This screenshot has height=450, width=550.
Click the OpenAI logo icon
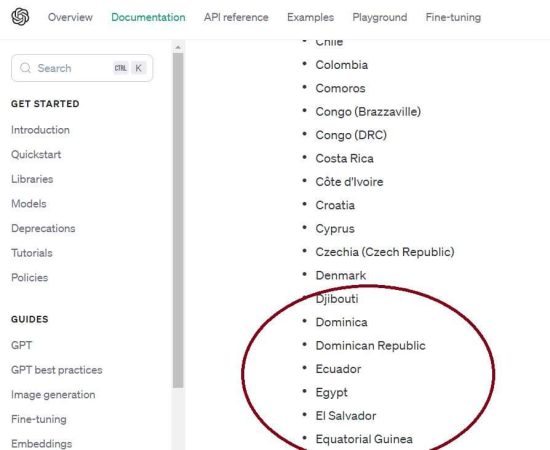(x=20, y=17)
